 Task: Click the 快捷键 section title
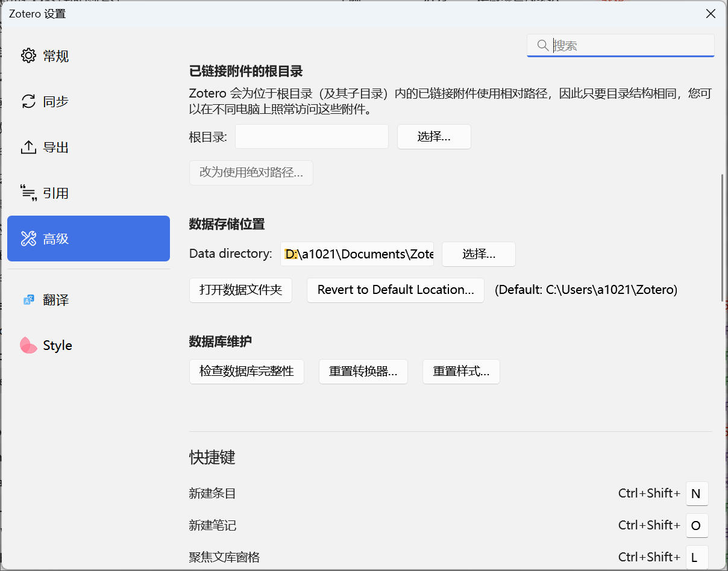tap(212, 457)
